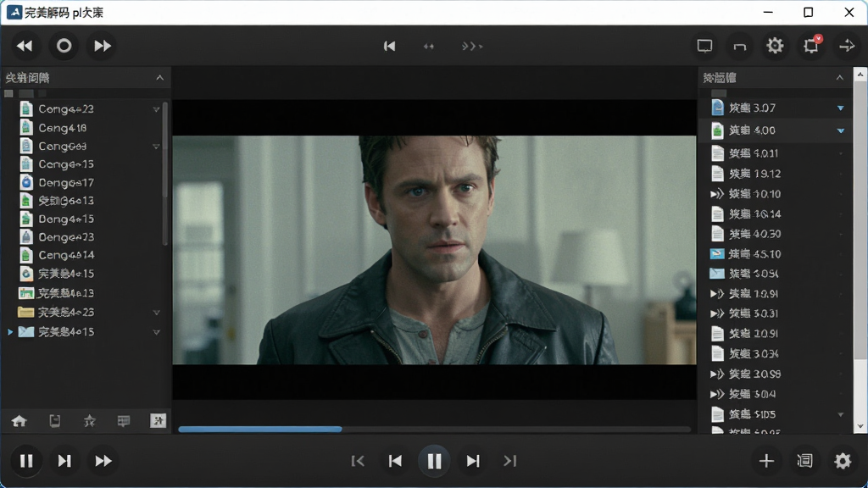Open the bookmark tab below the left panel
Viewport: 868px width, 488px height.
click(x=55, y=421)
